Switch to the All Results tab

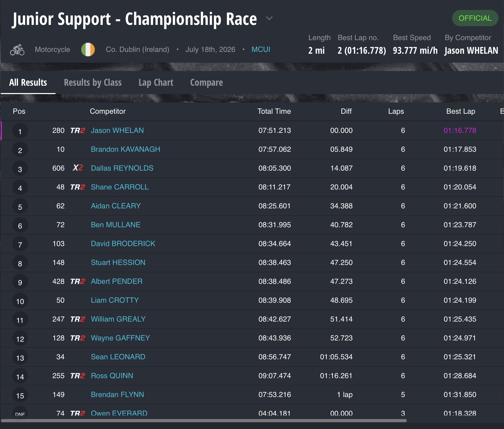[x=28, y=83]
